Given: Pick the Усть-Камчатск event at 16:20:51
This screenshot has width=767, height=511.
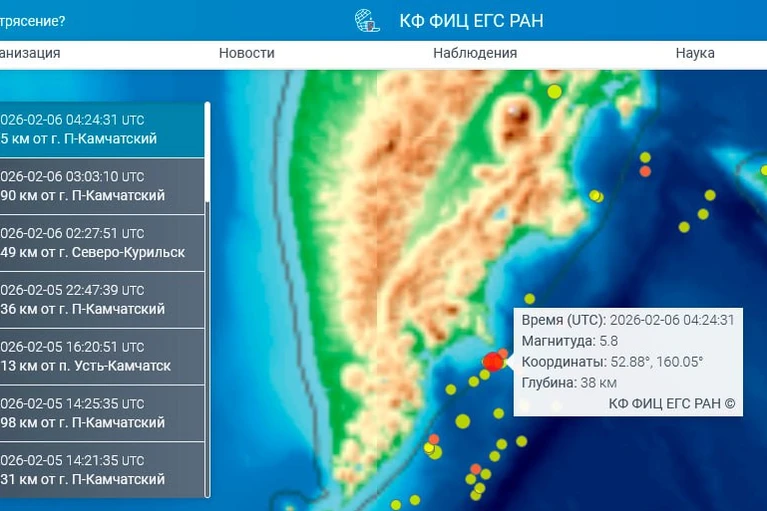Looking at the screenshot, I should tap(100, 356).
